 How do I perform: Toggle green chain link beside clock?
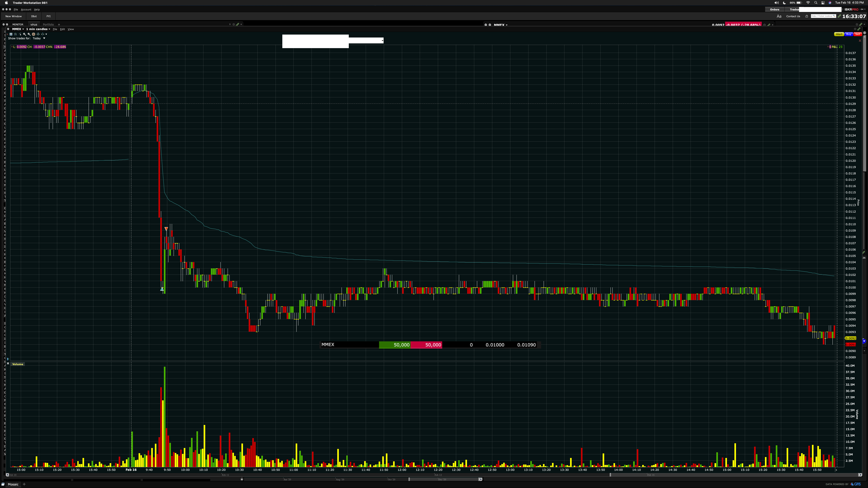[x=839, y=16]
